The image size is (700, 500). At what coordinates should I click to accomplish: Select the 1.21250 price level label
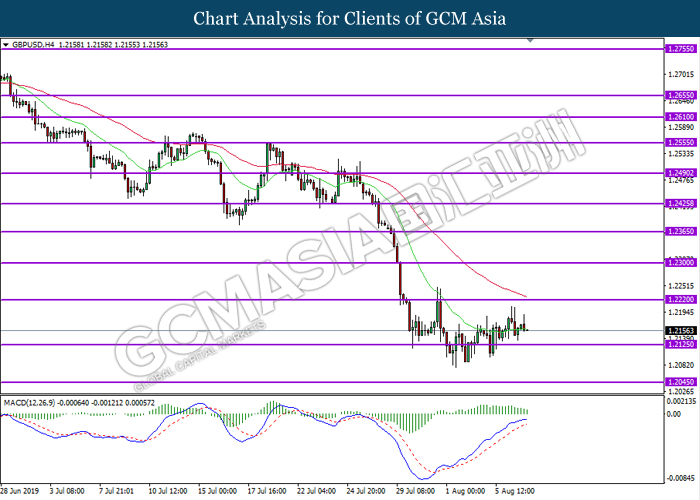click(681, 344)
